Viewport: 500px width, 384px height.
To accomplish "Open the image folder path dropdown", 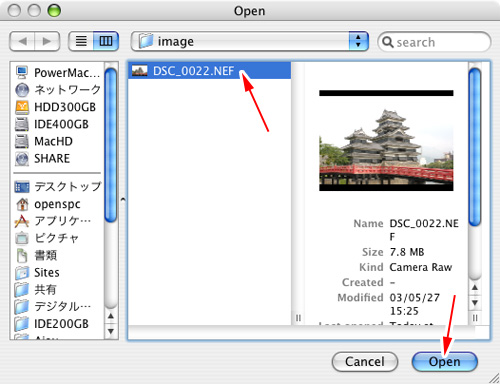I will pos(250,41).
